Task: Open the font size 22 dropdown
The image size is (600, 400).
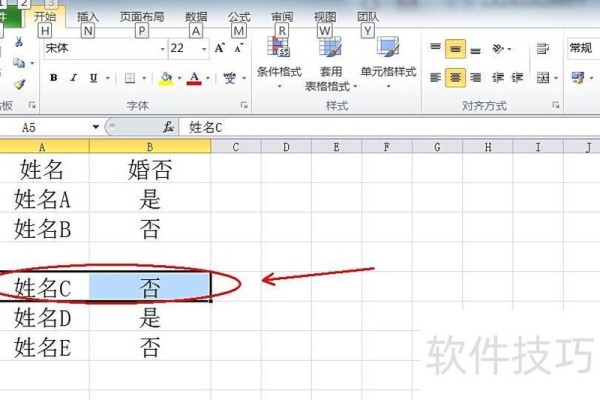Action: click(204, 49)
